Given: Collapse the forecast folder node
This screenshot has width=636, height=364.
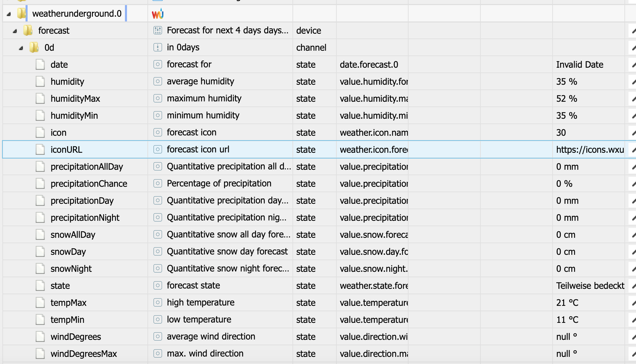Looking at the screenshot, I should (x=15, y=31).
